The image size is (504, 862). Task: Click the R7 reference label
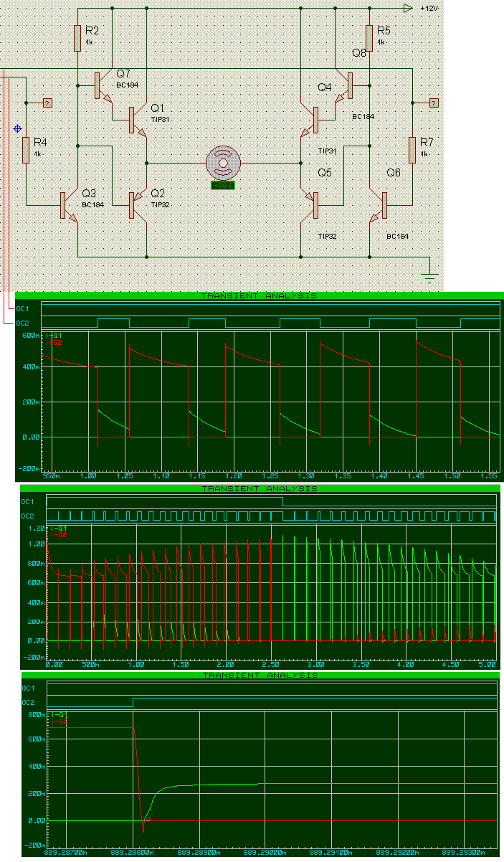point(427,142)
